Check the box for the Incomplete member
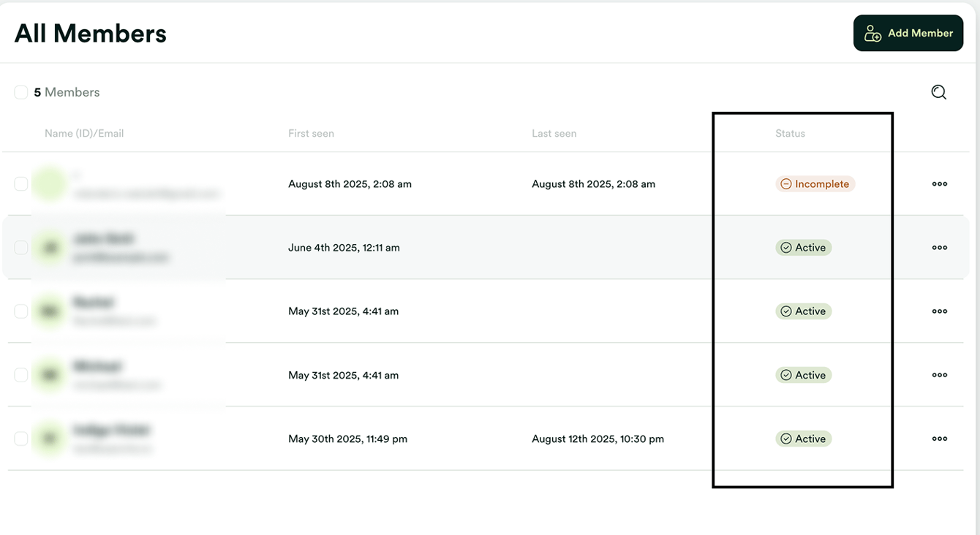The height and width of the screenshot is (535, 980). (x=21, y=184)
